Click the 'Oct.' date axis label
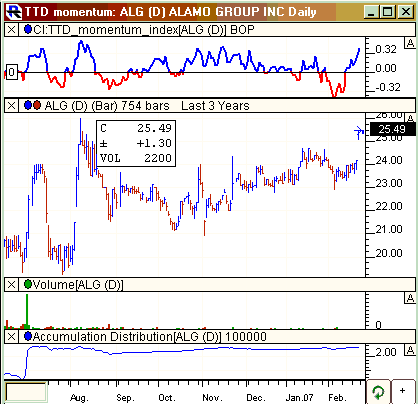The width and height of the screenshot is (418, 404). click(x=167, y=398)
